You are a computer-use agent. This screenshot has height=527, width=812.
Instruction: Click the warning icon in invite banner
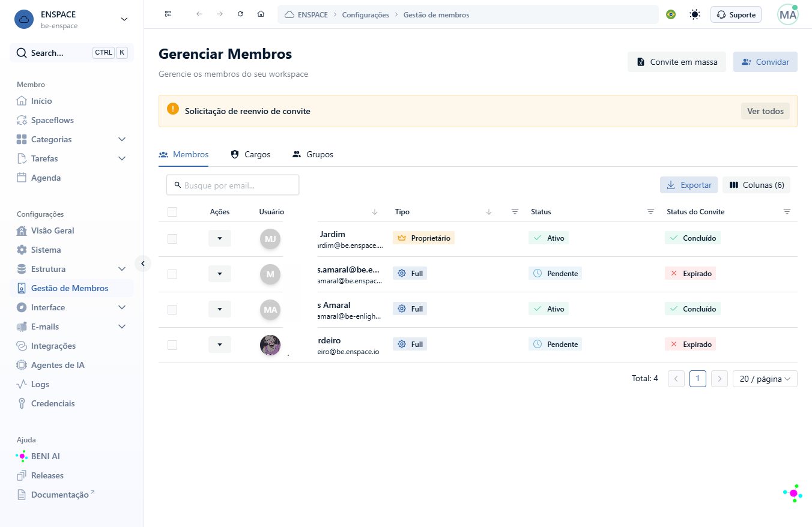point(173,109)
